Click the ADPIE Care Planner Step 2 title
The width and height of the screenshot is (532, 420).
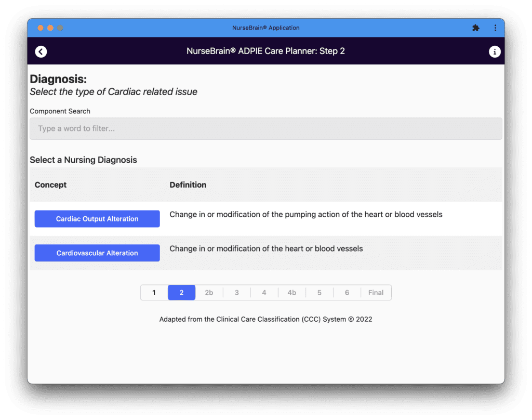pyautogui.click(x=265, y=51)
